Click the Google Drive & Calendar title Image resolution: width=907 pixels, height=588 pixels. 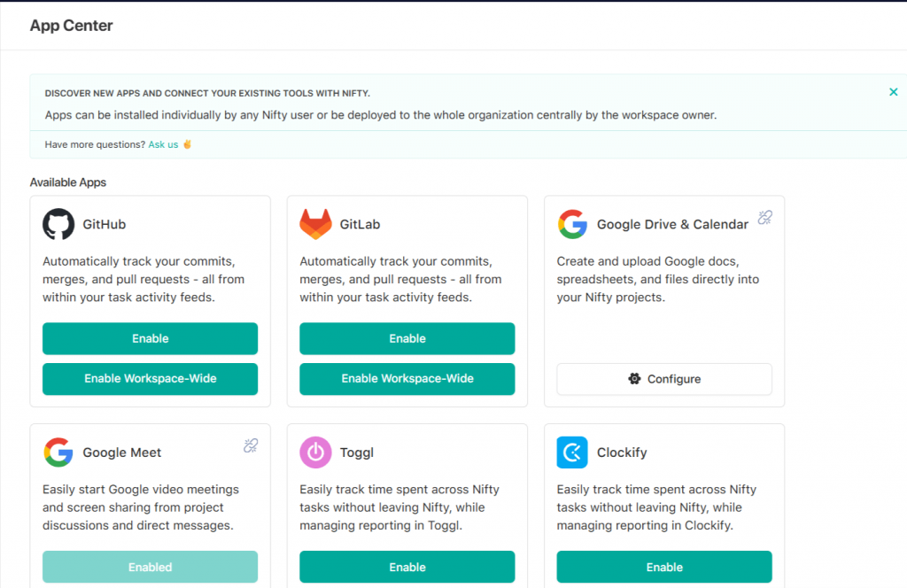tap(673, 224)
